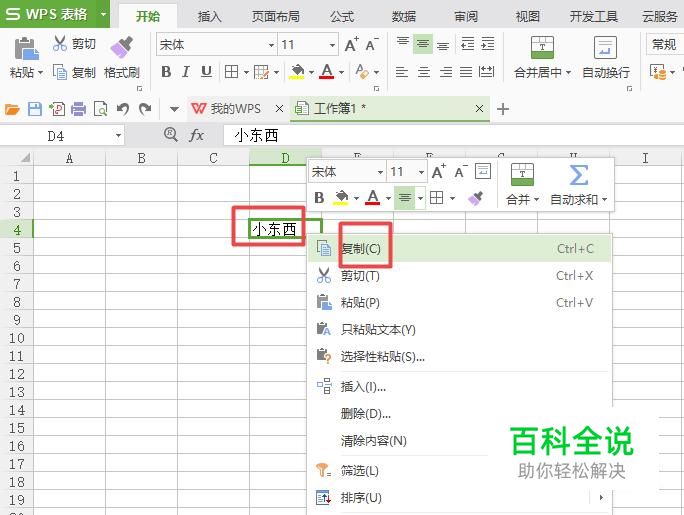Click Wrap Text icon in ribbon
The width and height of the screenshot is (684, 515).
(605, 47)
